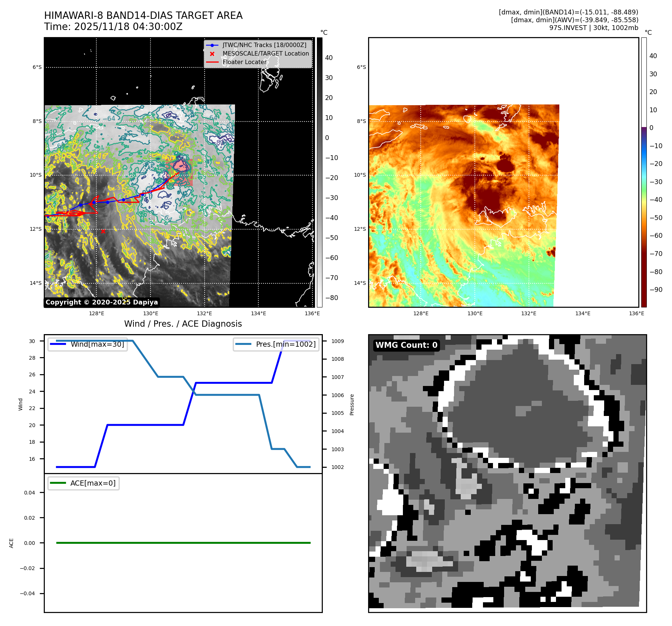Click the flat green ACE line in the chart
Image resolution: width=672 pixels, height=626 pixels.
183,543
